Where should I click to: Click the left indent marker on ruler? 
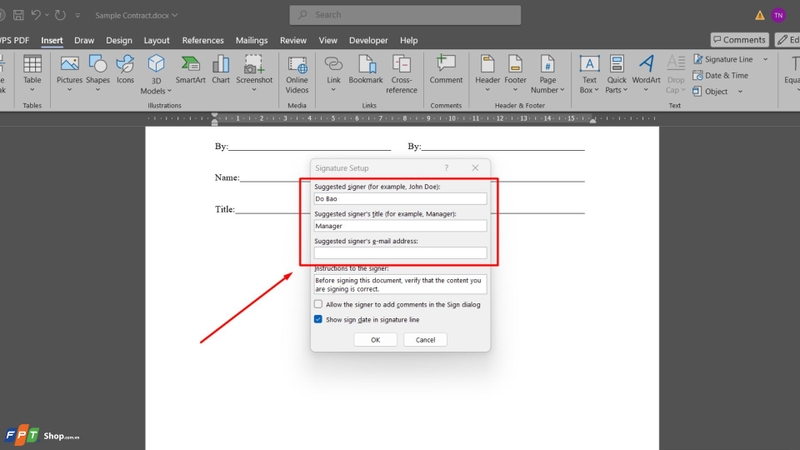[x=214, y=119]
